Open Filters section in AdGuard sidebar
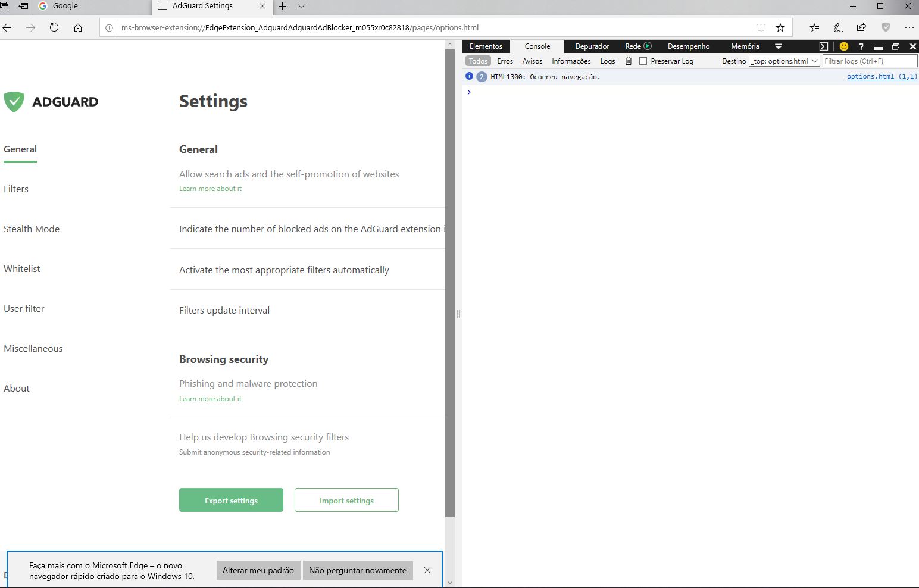 [x=16, y=189]
